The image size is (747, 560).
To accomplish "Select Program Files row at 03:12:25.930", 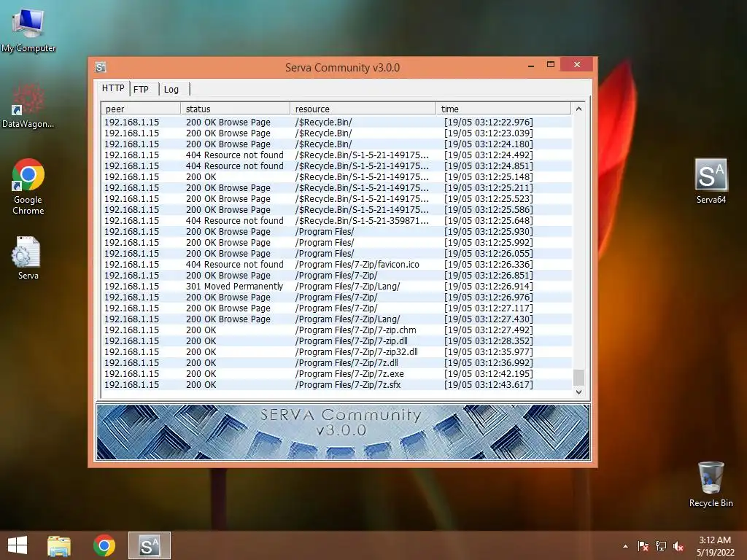I will (337, 231).
